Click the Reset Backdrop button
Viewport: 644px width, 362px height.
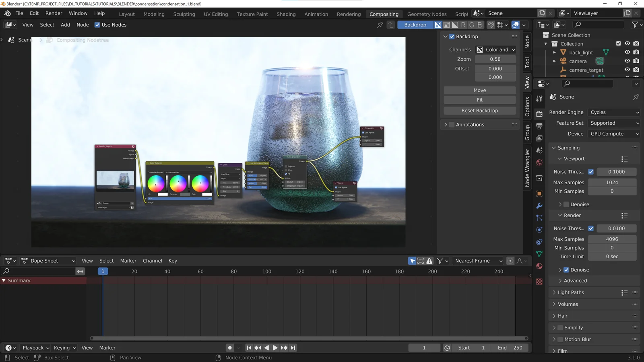click(x=479, y=110)
